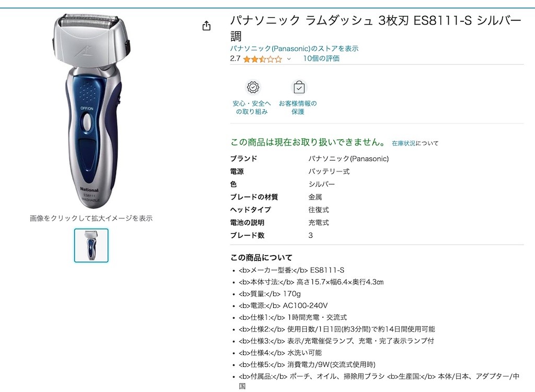Click the star rating icons

pos(263,59)
